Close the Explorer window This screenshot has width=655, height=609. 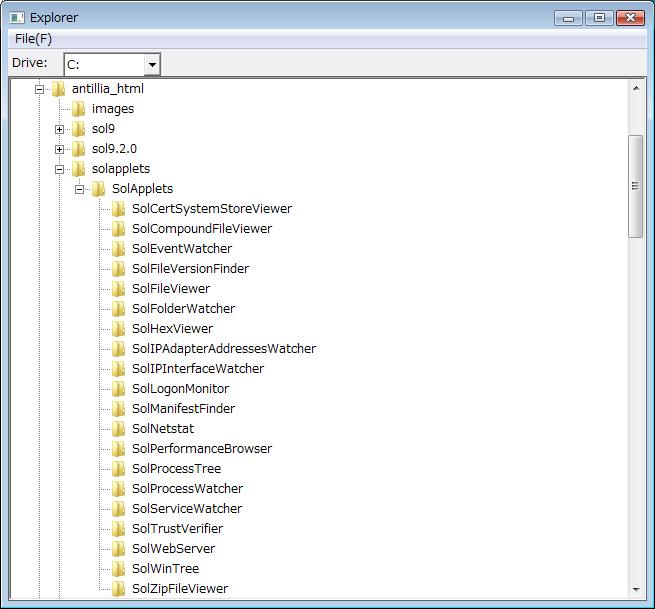[x=630, y=18]
